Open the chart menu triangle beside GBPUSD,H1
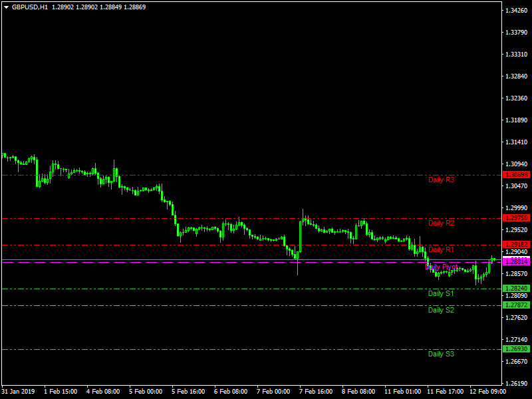Image resolution: width=532 pixels, height=399 pixels. pyautogui.click(x=6, y=7)
